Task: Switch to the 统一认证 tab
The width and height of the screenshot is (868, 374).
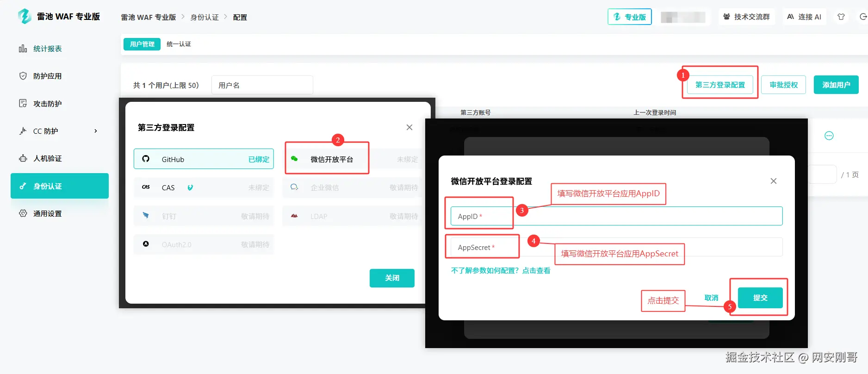Action: pos(179,44)
